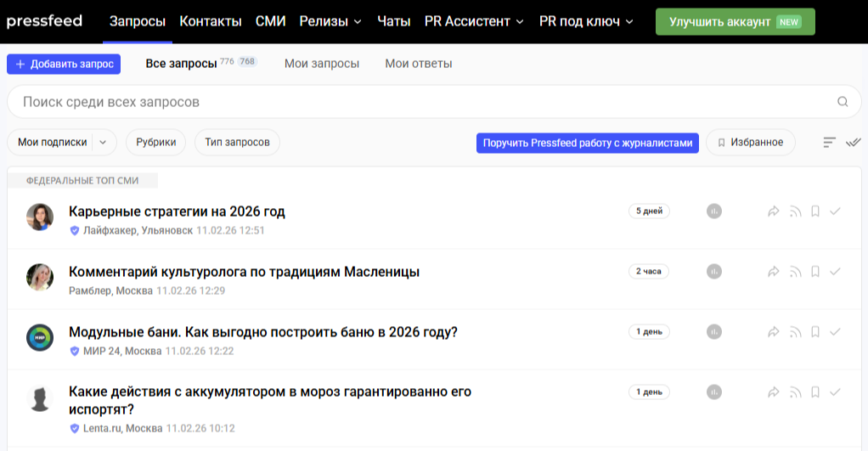
Task: Open statistics icon for аккумулятором request
Action: 714,392
